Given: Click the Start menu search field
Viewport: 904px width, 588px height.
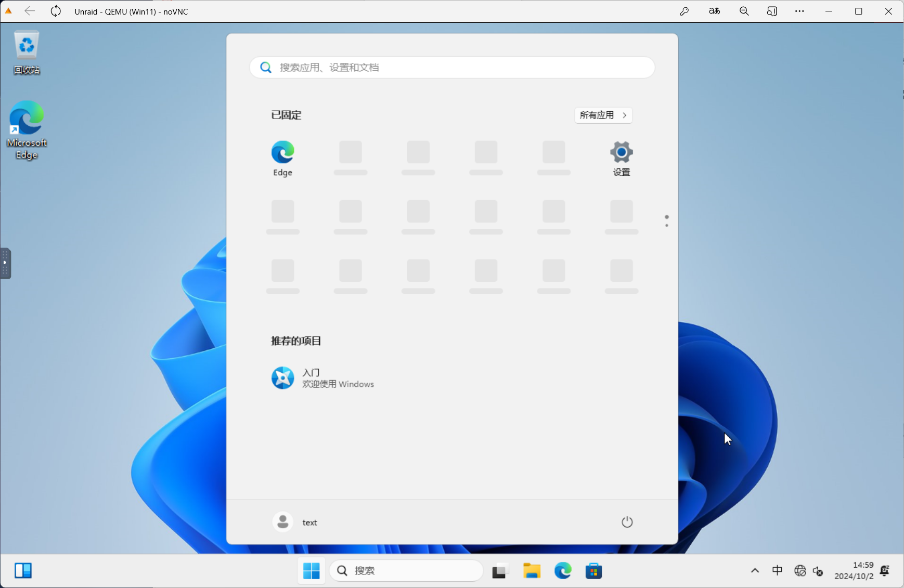Looking at the screenshot, I should tap(451, 68).
